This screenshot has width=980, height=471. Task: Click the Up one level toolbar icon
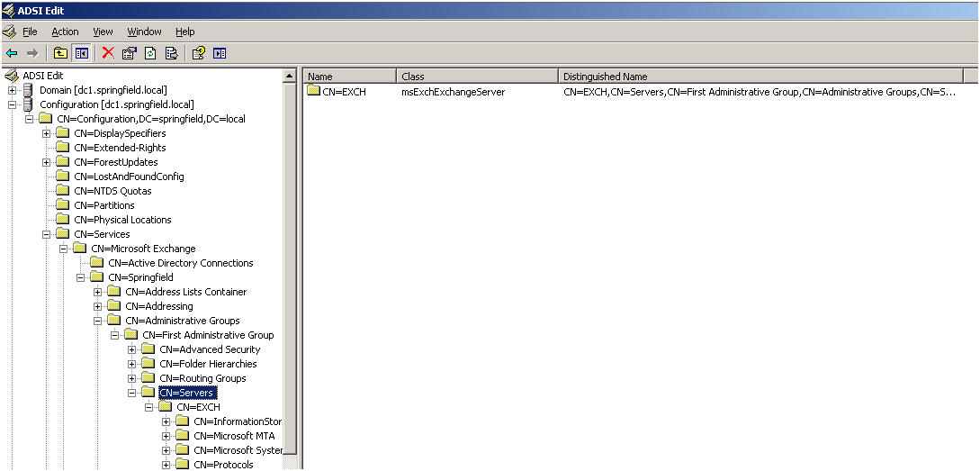[x=60, y=54]
